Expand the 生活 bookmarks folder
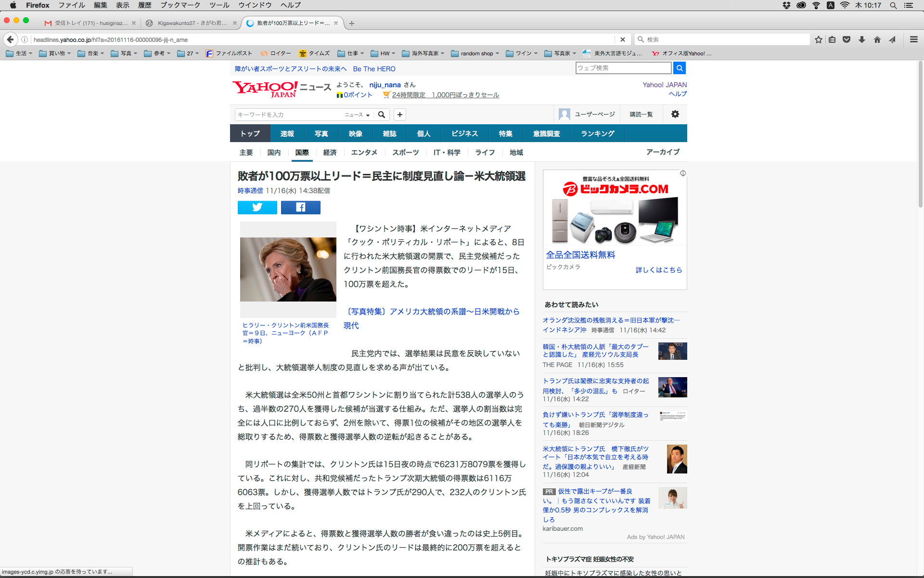Image resolution: width=924 pixels, height=578 pixels. tap(19, 53)
